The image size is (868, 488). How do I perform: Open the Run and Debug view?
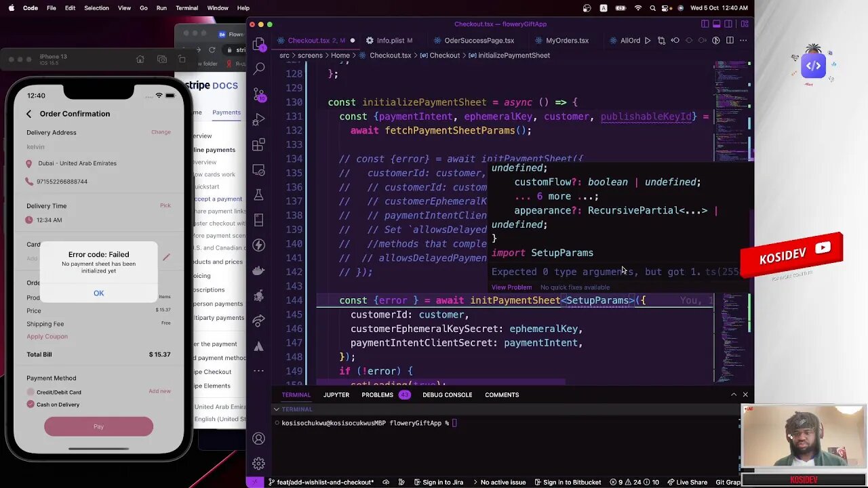point(258,119)
